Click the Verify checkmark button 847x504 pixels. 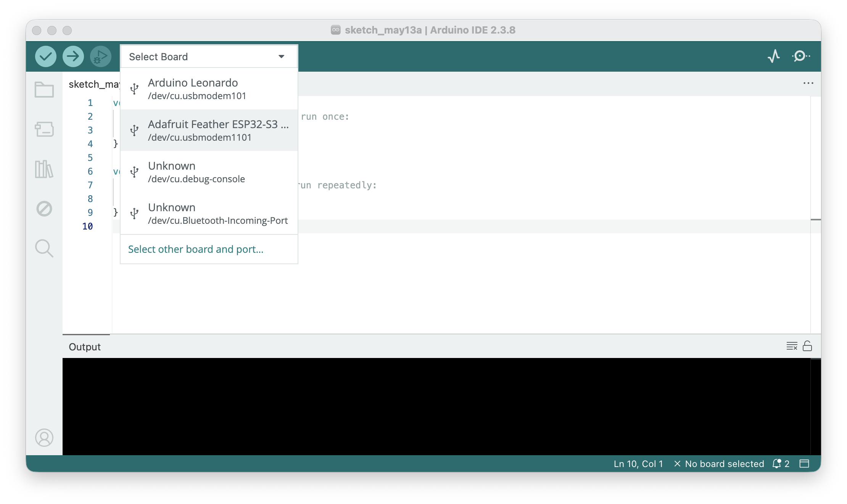46,56
